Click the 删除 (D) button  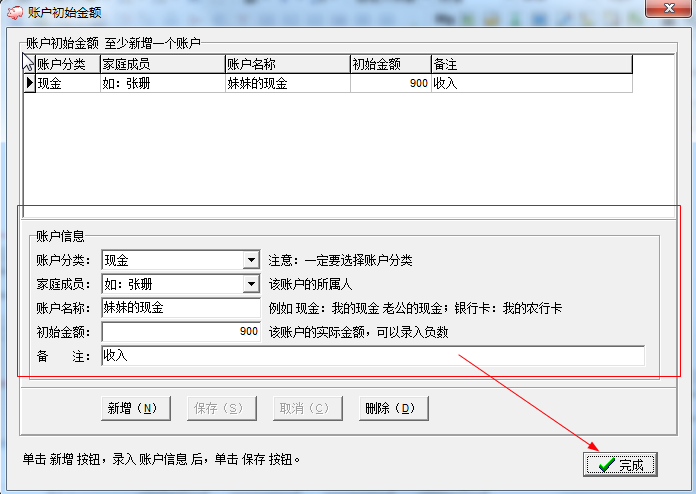tap(394, 408)
